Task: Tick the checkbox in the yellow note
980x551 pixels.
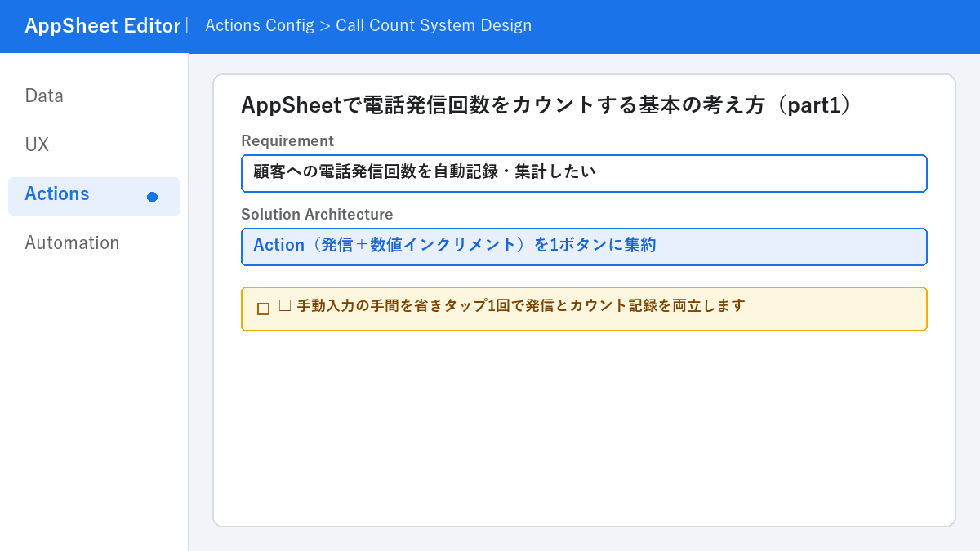Action: tap(263, 309)
